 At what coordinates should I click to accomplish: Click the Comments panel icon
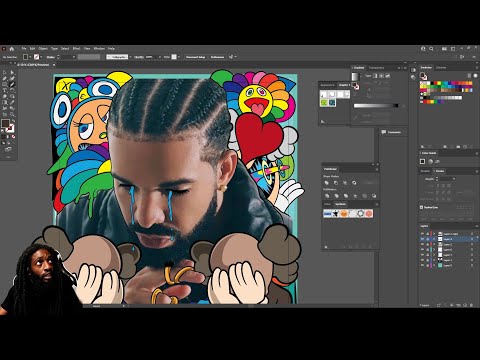coord(384,132)
